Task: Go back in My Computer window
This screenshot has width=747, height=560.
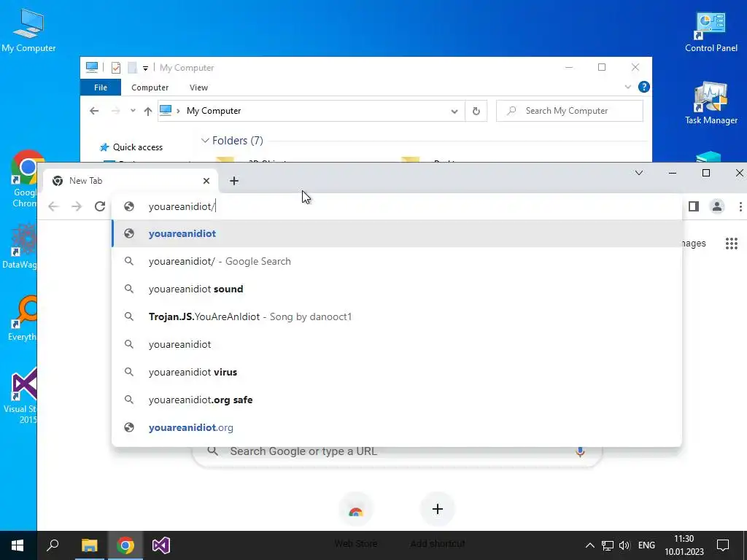Action: point(94,111)
